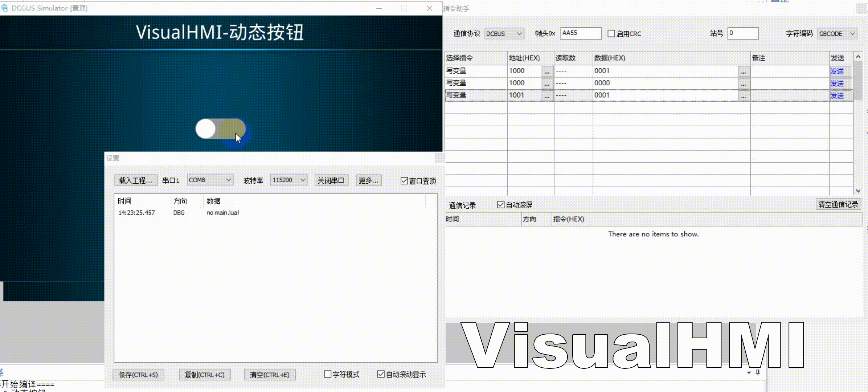Open the 通信协议 DCBUS dropdown
This screenshot has height=392, width=868.
[x=504, y=34]
